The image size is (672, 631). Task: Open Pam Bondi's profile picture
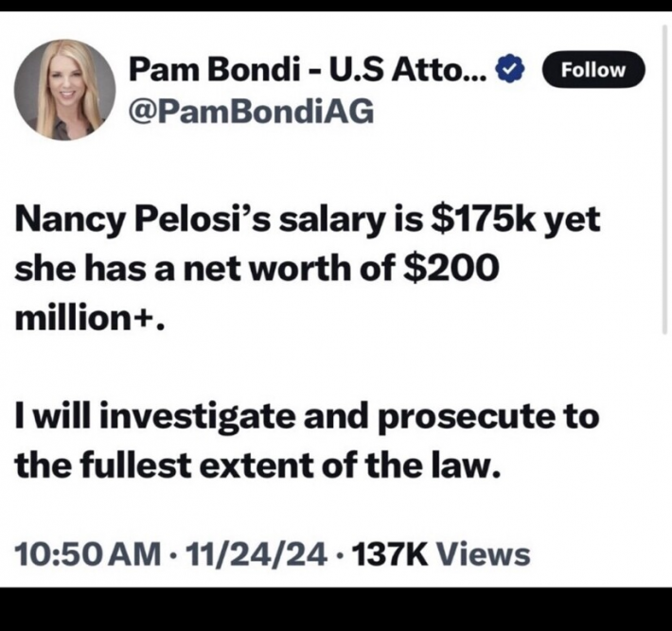click(64, 90)
